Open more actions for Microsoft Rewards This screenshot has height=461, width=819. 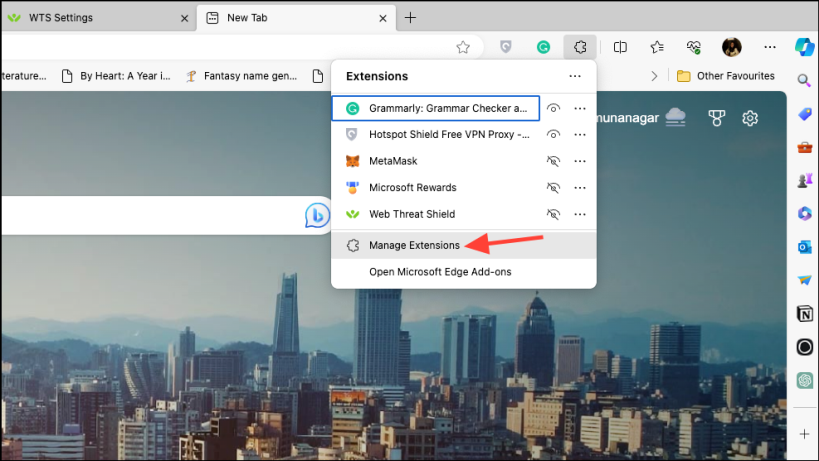(x=580, y=187)
